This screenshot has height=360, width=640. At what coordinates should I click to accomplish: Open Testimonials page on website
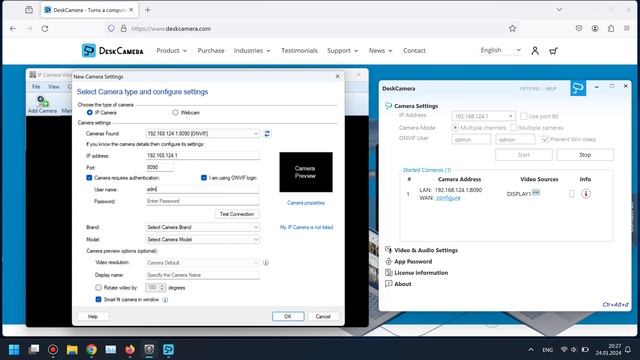tap(299, 51)
